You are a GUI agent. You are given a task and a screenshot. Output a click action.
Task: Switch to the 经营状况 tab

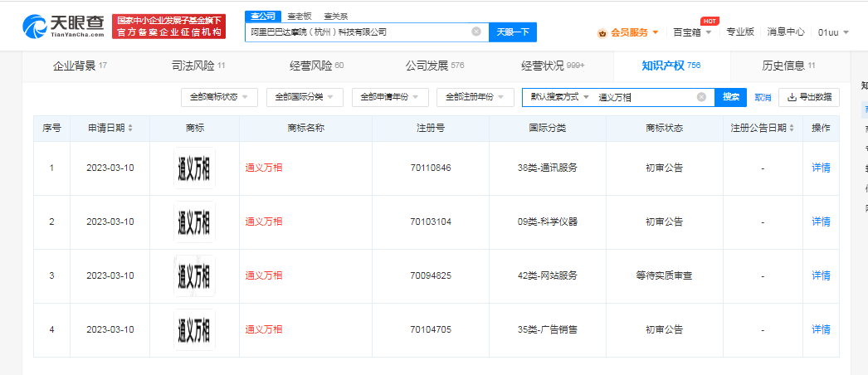click(x=553, y=66)
